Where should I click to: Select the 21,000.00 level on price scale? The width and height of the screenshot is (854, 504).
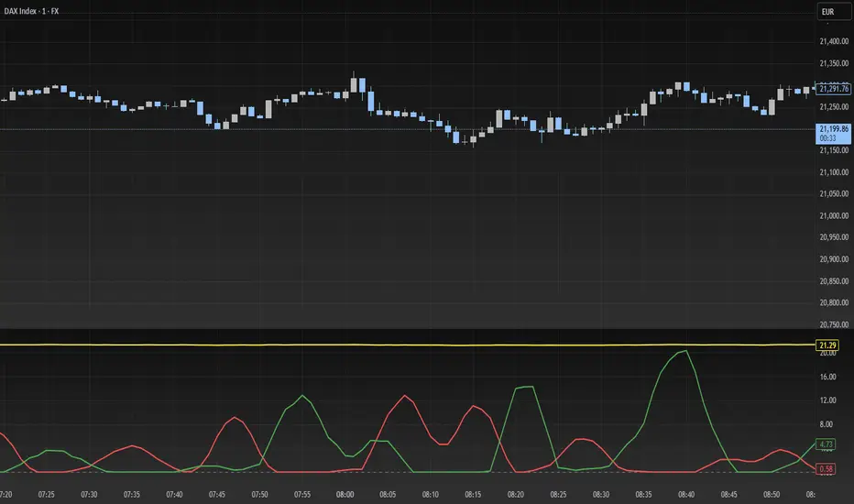832,215
